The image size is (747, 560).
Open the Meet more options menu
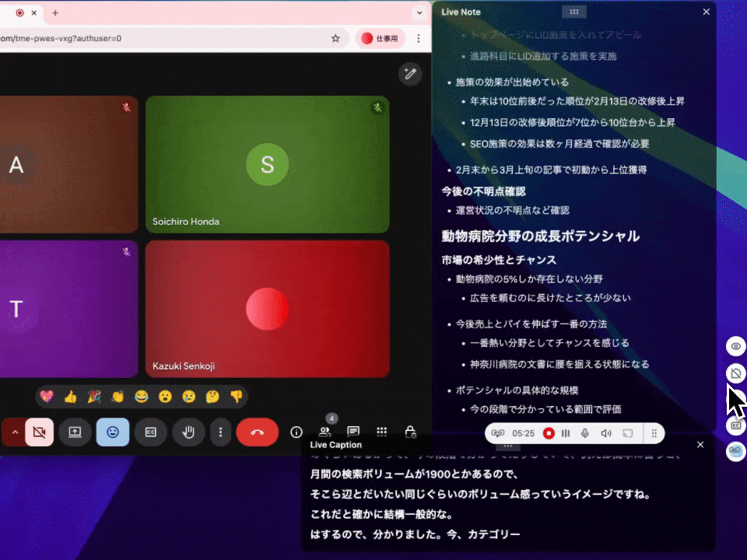coord(221,432)
